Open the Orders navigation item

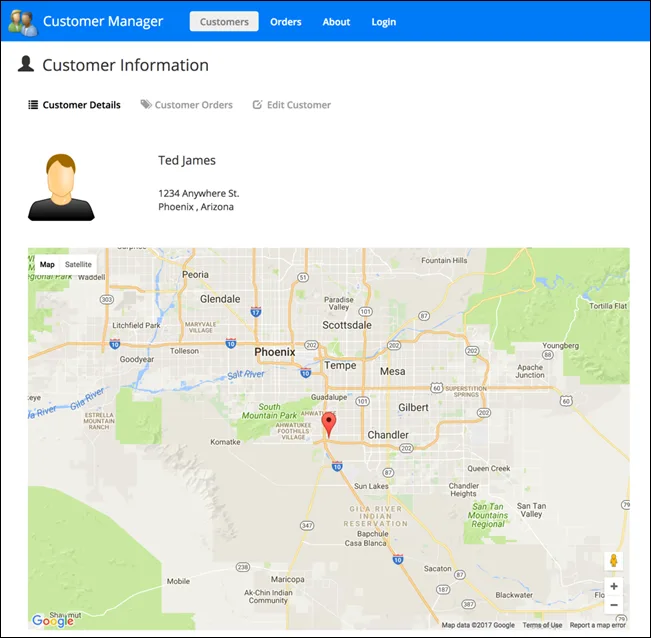click(x=286, y=22)
